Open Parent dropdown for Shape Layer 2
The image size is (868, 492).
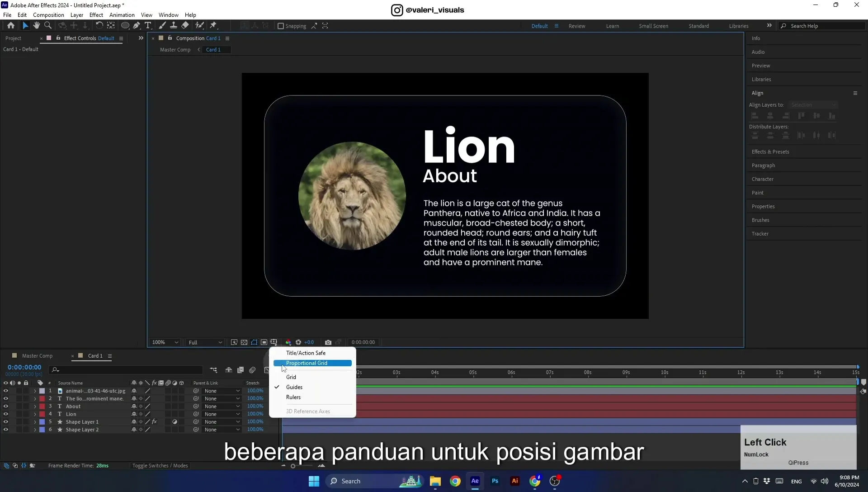[x=222, y=430]
